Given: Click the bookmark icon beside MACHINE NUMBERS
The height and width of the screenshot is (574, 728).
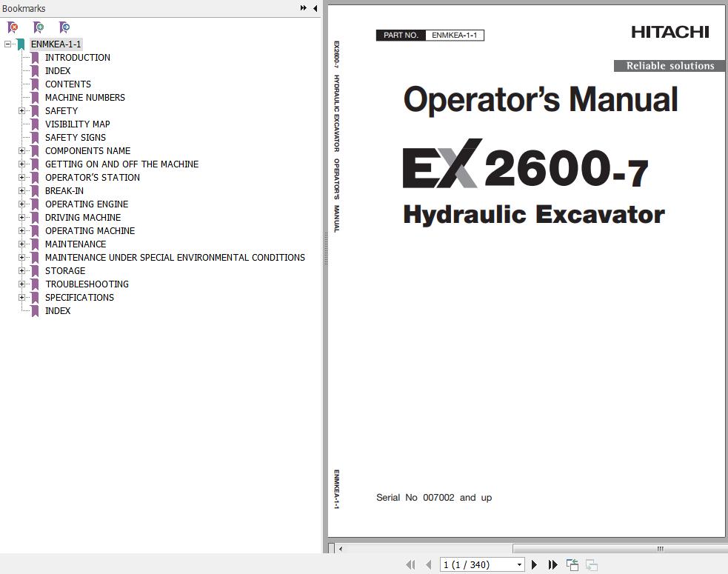Looking at the screenshot, I should [35, 98].
